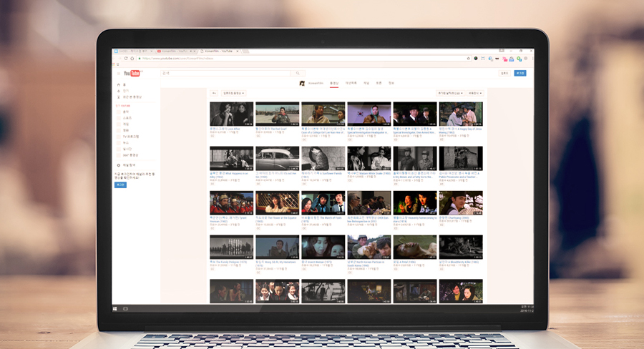
Task: Click the blue sign-in button in sidebar
Action: (120, 185)
